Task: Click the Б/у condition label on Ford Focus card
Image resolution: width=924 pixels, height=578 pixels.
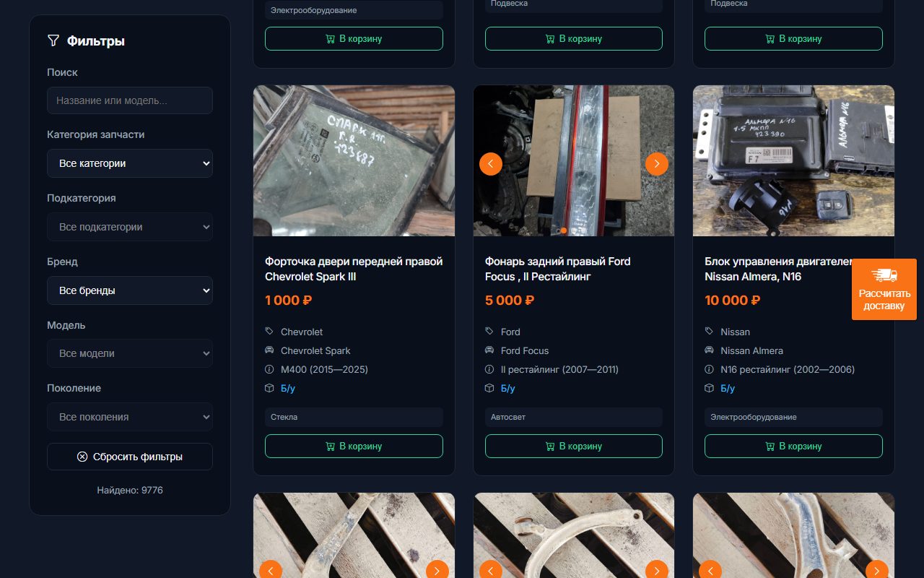Action: 508,388
